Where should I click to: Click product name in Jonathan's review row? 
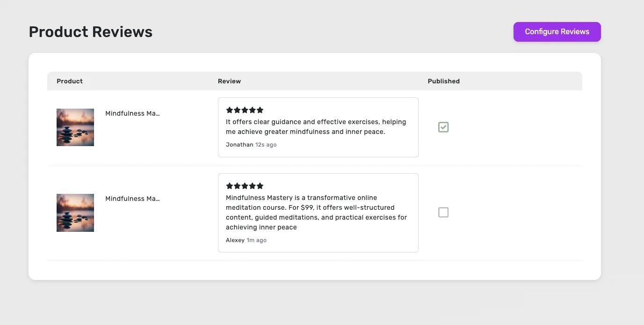point(132,113)
